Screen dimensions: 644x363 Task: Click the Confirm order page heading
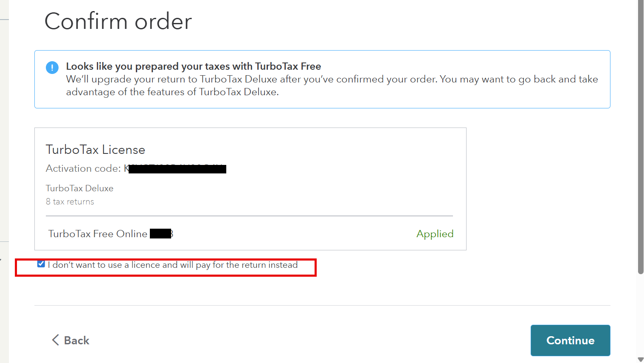click(x=118, y=21)
